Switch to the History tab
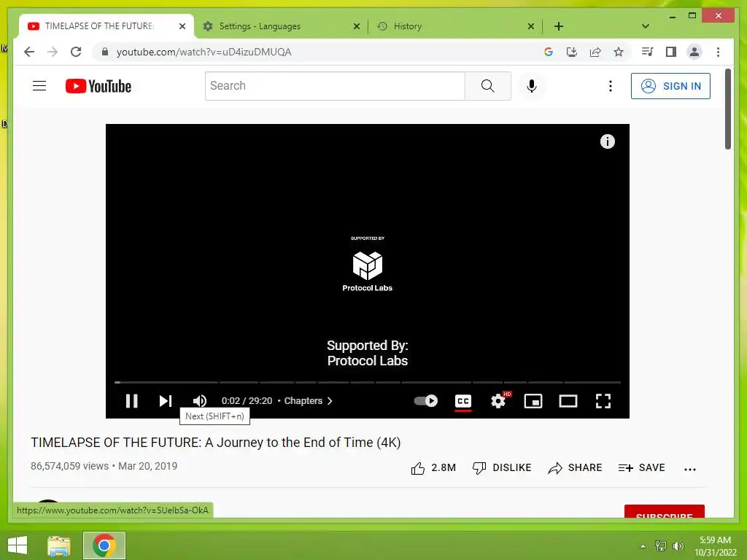 click(455, 26)
